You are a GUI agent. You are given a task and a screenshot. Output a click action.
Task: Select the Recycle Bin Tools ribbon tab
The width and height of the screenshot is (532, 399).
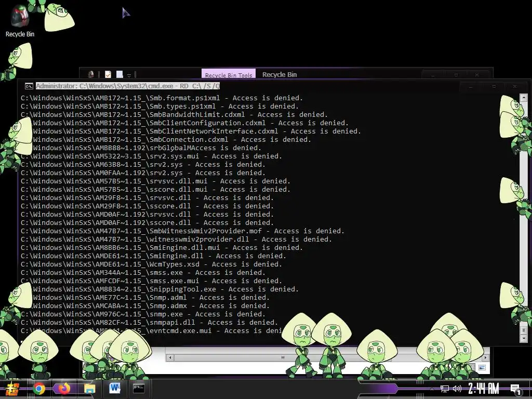[229, 75]
